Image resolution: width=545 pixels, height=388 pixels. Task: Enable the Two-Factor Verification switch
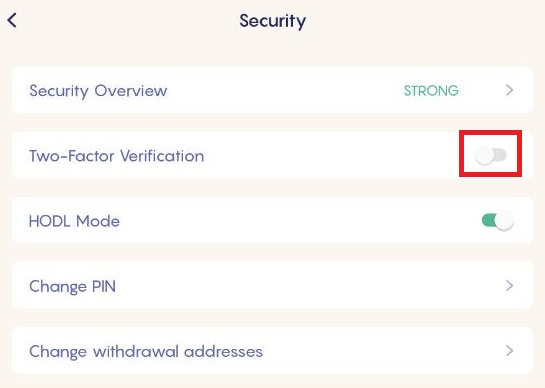pos(491,155)
